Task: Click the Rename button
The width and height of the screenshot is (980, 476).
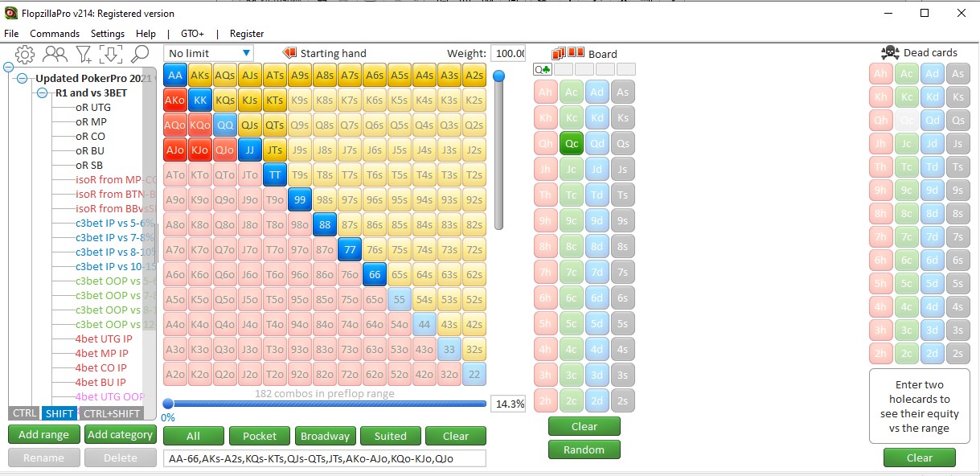Action: click(44, 458)
